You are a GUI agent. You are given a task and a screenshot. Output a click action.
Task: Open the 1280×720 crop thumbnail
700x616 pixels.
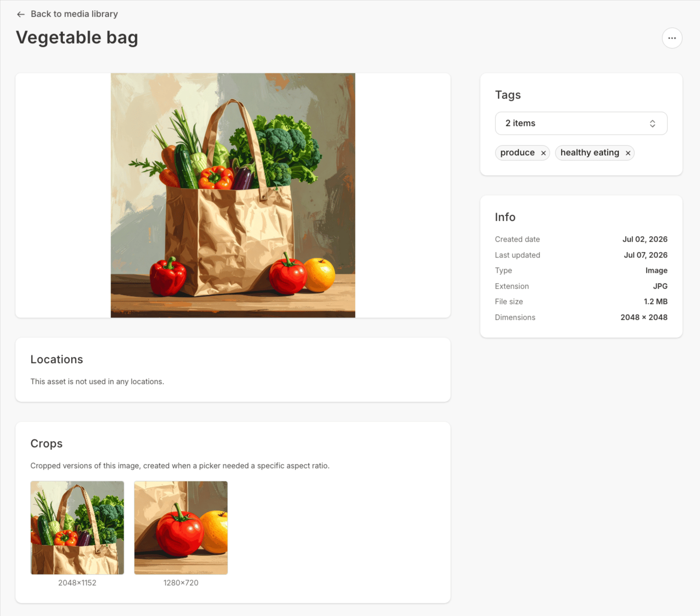pos(181,528)
